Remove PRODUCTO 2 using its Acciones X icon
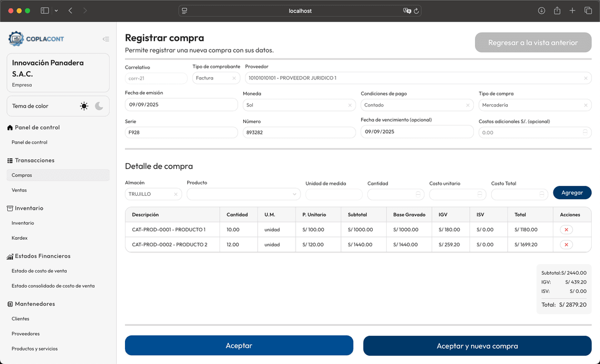Viewport: 600px width, 364px height. 566,244
